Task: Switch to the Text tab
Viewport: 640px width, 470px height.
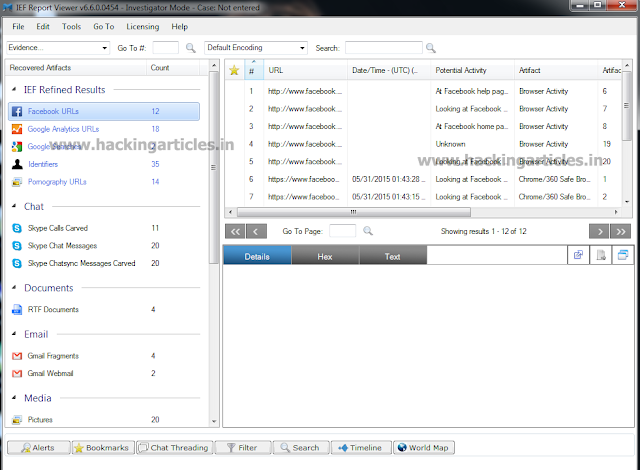Action: coord(393,255)
